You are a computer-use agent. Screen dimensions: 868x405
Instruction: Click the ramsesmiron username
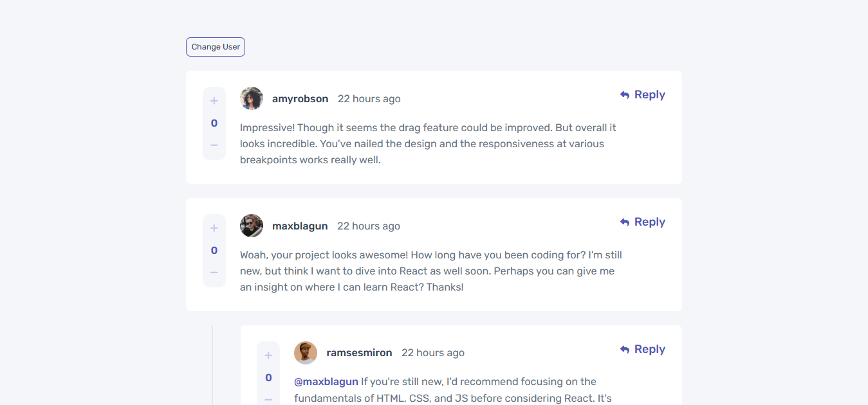click(359, 353)
